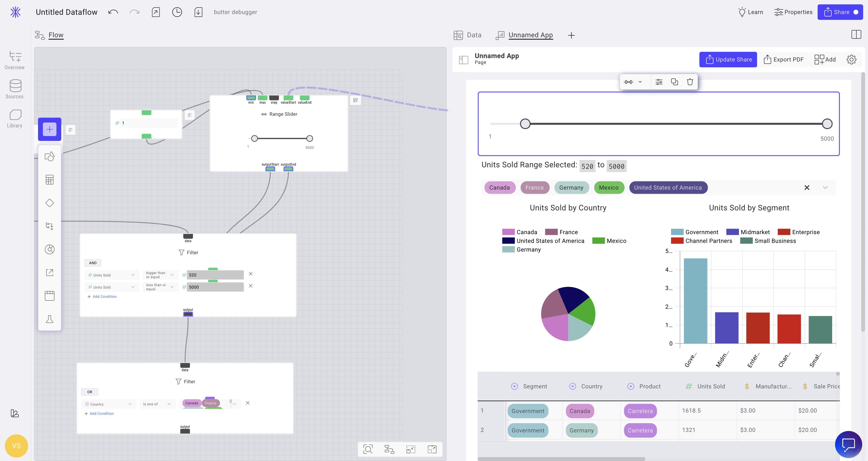Click the purple plus node button on canvas
This screenshot has height=461, width=868.
coord(50,129)
